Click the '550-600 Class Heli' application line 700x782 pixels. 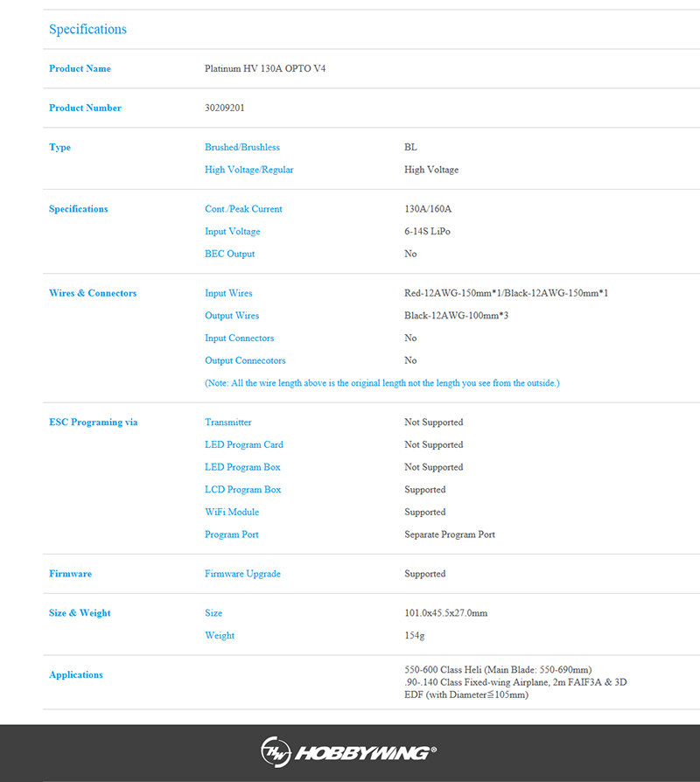[498, 670]
